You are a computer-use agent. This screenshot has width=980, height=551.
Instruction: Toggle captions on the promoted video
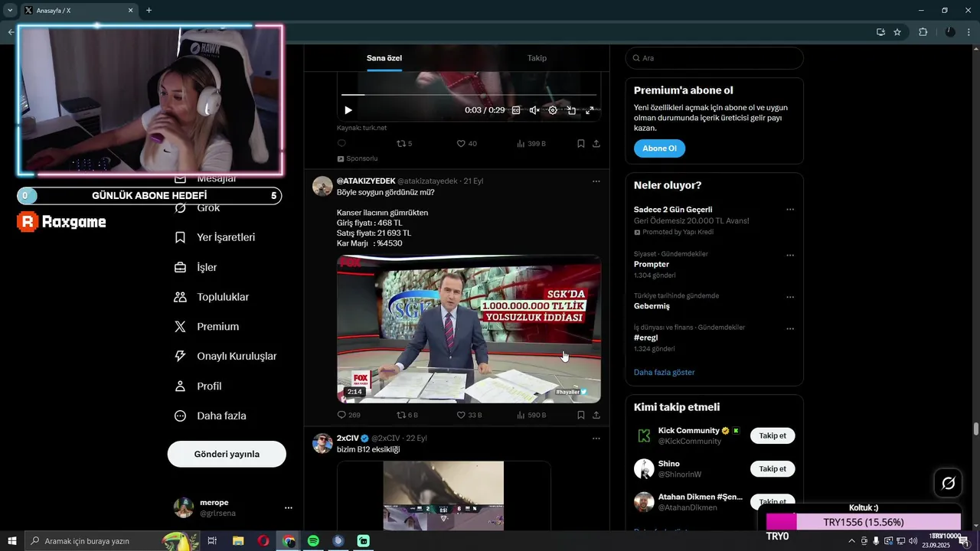516,110
